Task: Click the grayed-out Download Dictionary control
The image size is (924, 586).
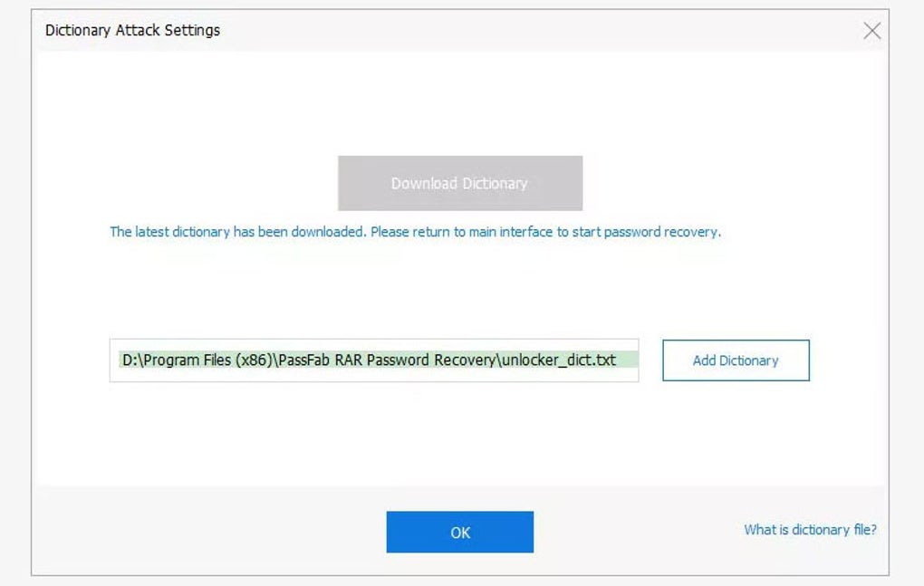Action: (459, 182)
